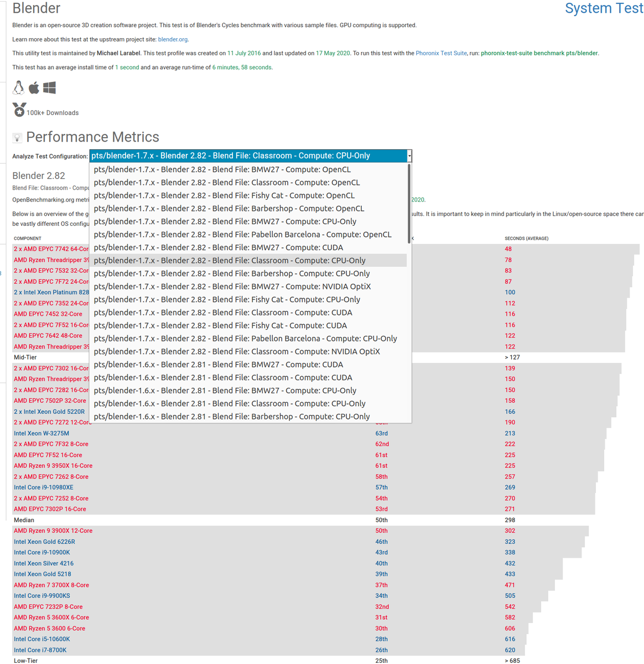Open AMD Ryzen 9 3950X 16-Core entry
The height and width of the screenshot is (664, 644).
click(x=53, y=466)
